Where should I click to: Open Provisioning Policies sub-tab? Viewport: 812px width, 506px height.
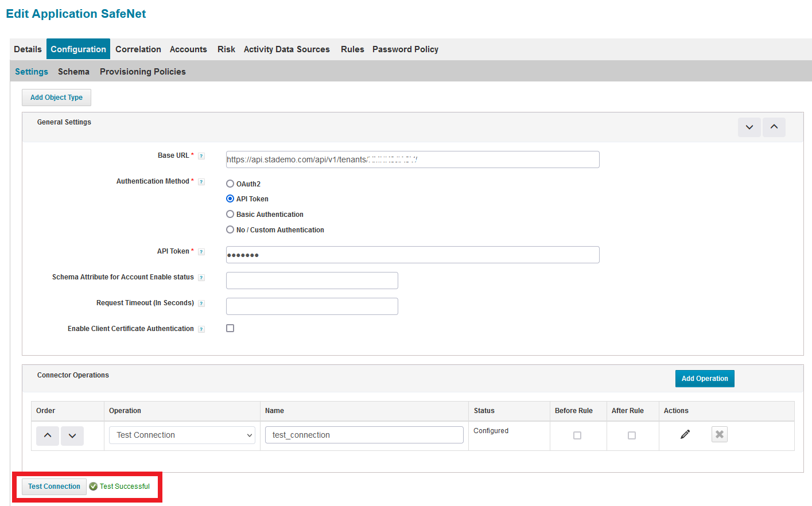coord(143,72)
